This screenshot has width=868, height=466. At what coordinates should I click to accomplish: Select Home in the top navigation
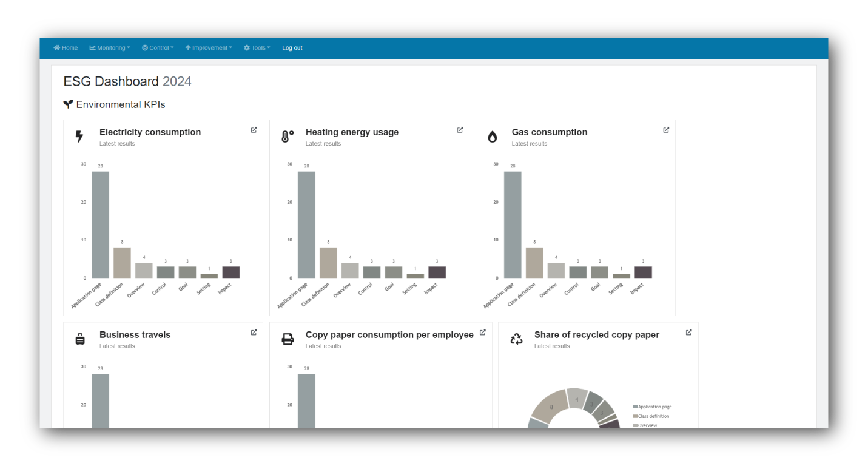tap(65, 47)
